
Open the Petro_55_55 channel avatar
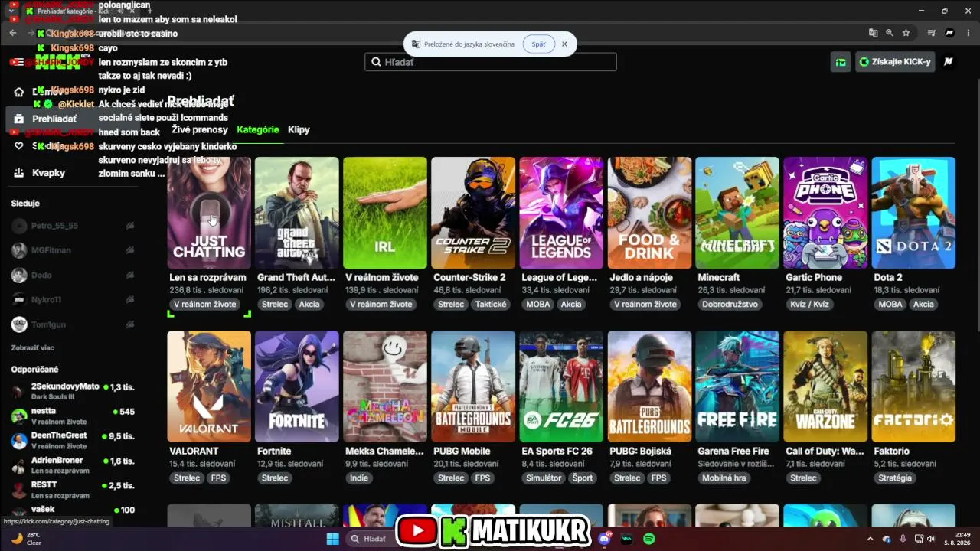[x=19, y=226]
